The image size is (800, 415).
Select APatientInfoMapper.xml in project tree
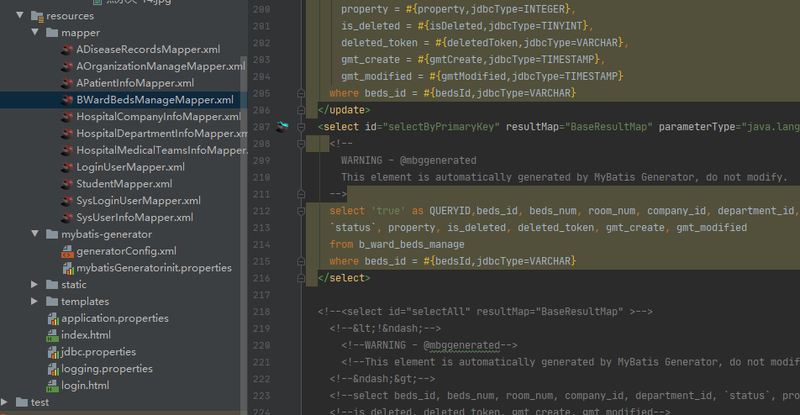click(x=135, y=83)
